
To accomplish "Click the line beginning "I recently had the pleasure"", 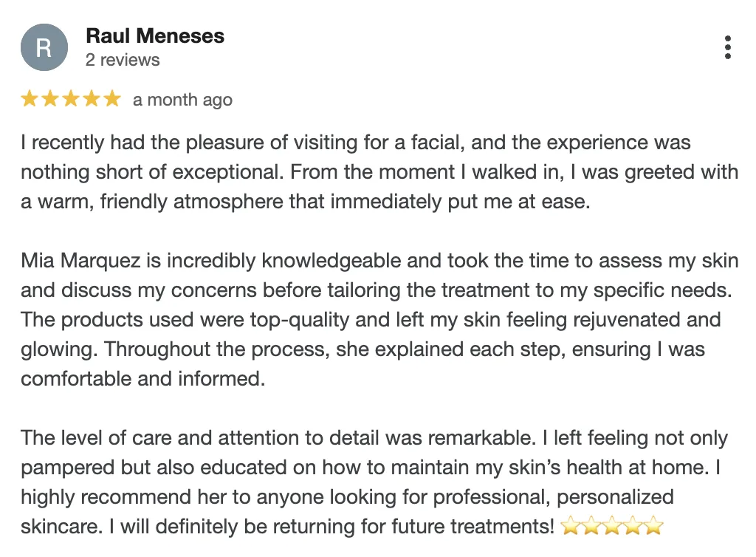I will tap(356, 143).
